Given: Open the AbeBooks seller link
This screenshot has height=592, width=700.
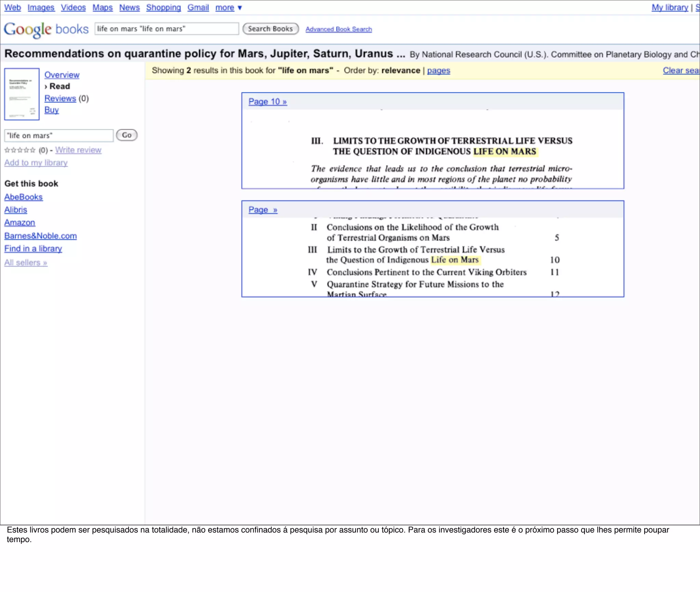Looking at the screenshot, I should (24, 197).
